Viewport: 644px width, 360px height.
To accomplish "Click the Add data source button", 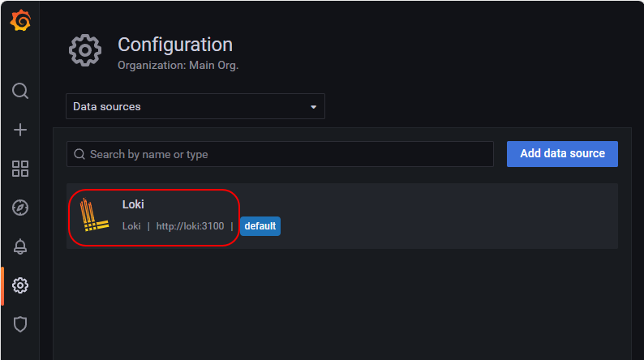I will (x=562, y=154).
